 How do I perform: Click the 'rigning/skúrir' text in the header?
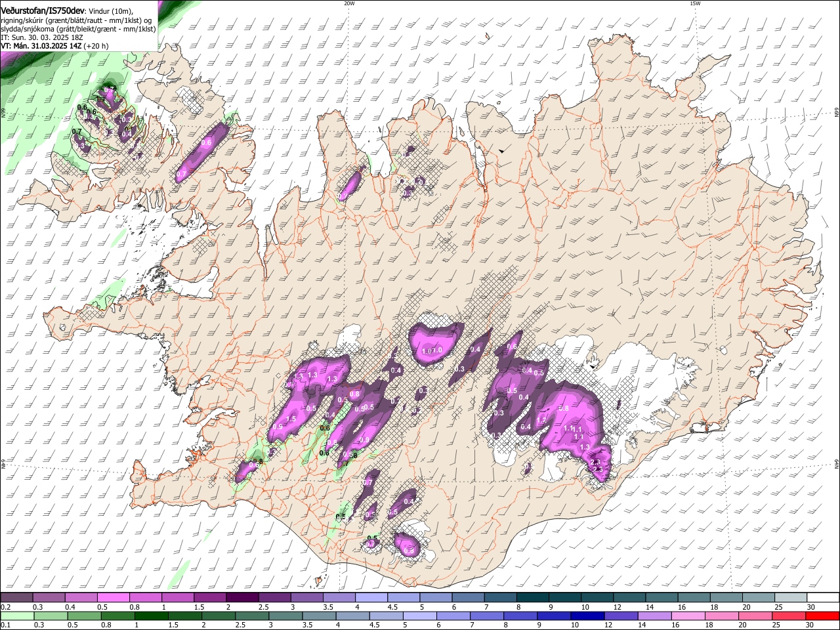point(21,20)
